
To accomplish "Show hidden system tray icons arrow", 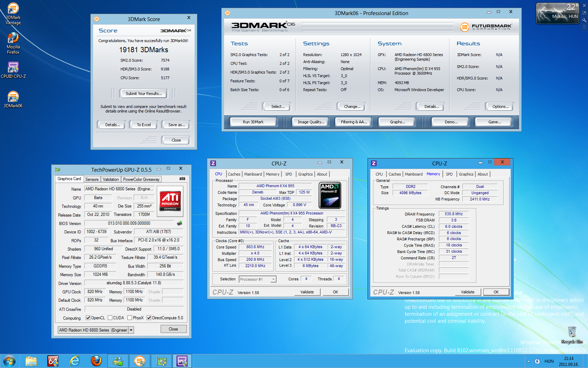I will coord(528,361).
